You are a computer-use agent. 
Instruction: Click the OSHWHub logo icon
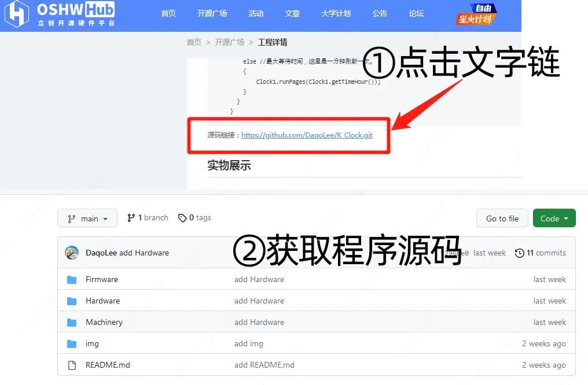coord(16,14)
